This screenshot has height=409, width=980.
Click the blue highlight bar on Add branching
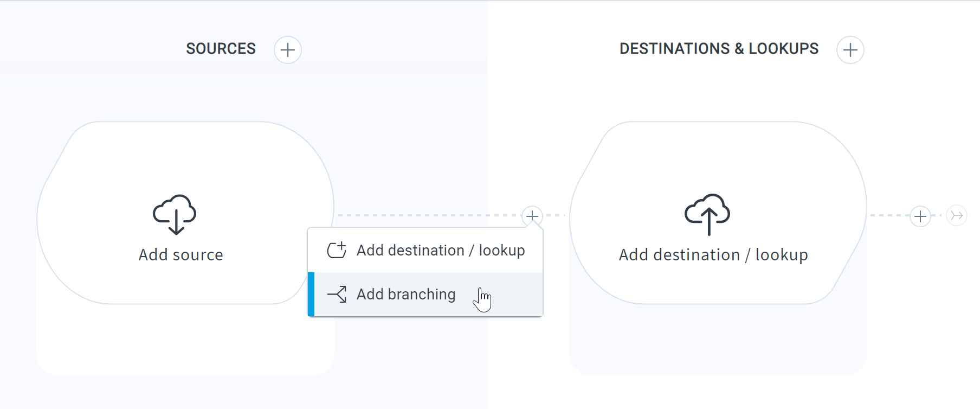coord(311,294)
